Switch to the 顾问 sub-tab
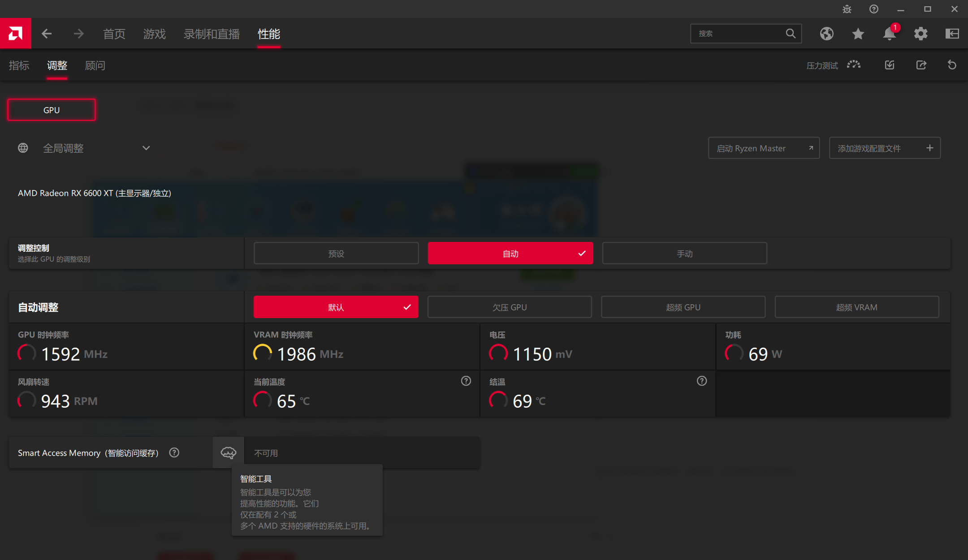Image resolution: width=968 pixels, height=560 pixels. point(95,65)
